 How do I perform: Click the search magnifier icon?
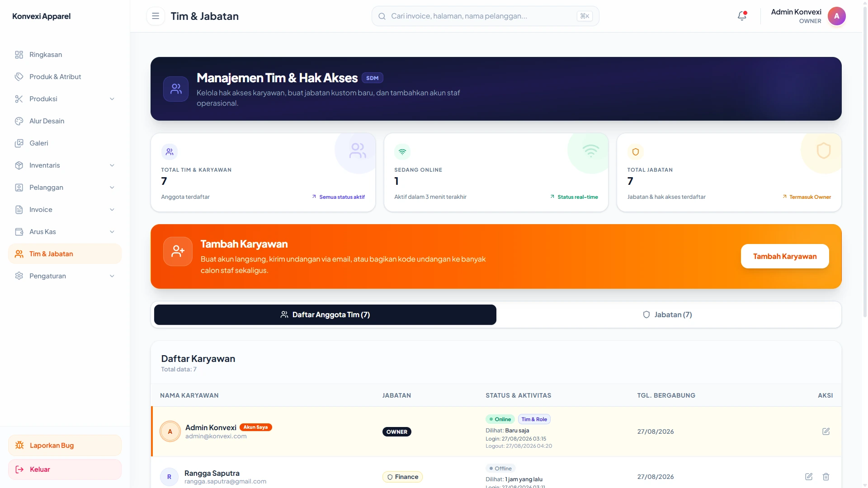382,16
